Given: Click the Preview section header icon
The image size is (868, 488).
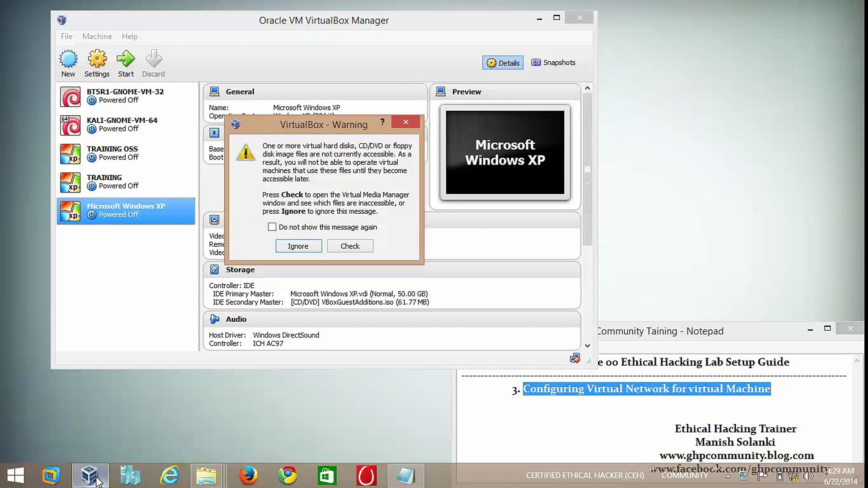Looking at the screenshot, I should pos(441,91).
